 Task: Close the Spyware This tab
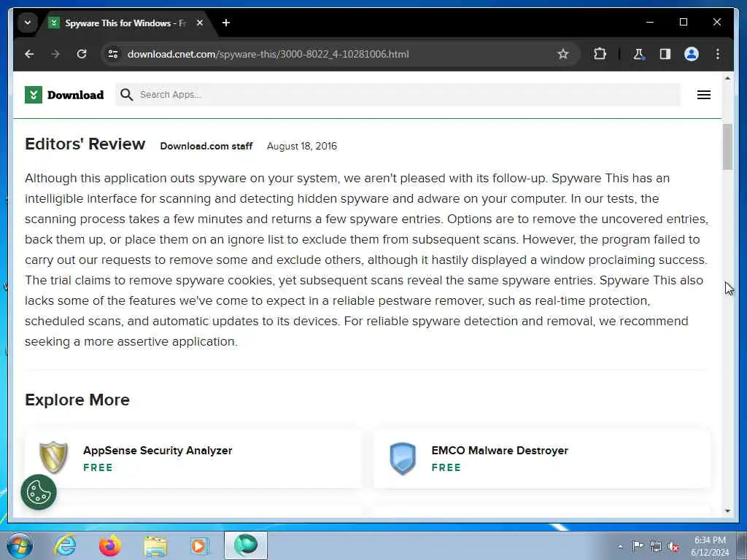(200, 23)
